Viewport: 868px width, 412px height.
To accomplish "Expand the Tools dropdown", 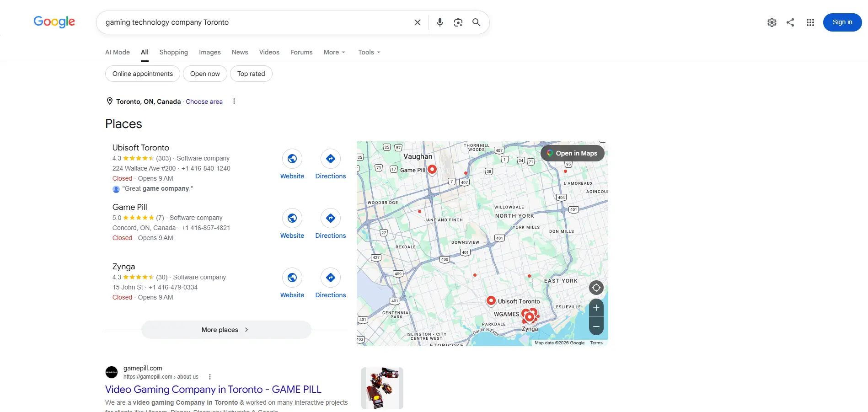I will tap(369, 52).
